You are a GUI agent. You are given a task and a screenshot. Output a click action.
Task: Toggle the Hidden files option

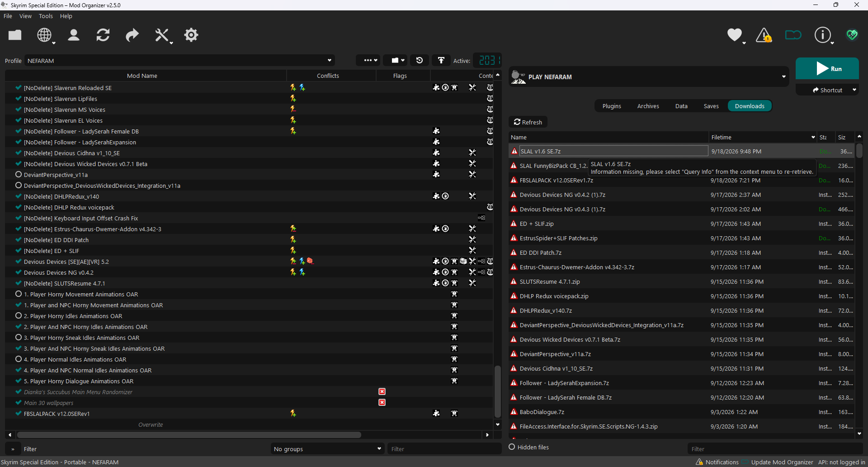click(512, 447)
